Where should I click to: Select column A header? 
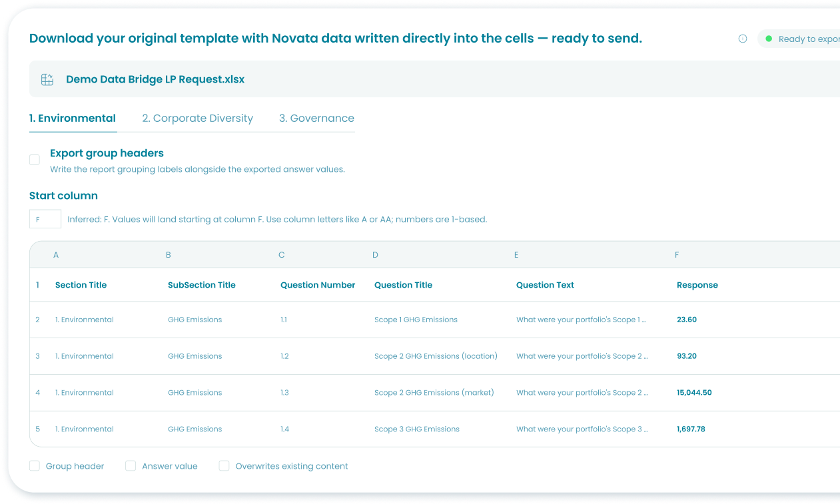(x=56, y=255)
